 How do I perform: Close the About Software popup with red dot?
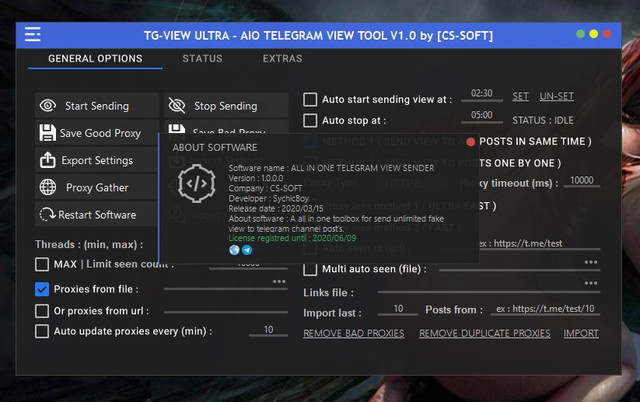pos(471,142)
